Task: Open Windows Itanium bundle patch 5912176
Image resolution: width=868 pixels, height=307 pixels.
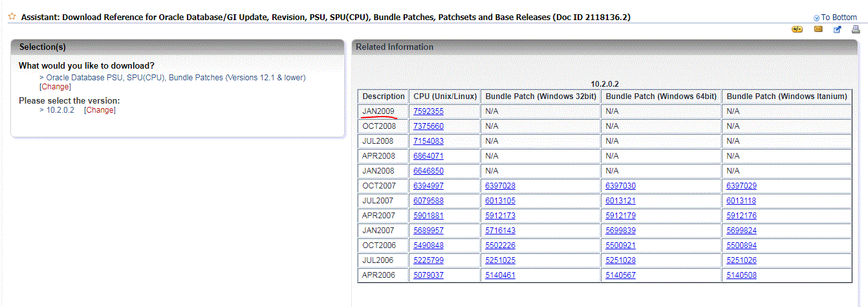Action: (x=741, y=216)
